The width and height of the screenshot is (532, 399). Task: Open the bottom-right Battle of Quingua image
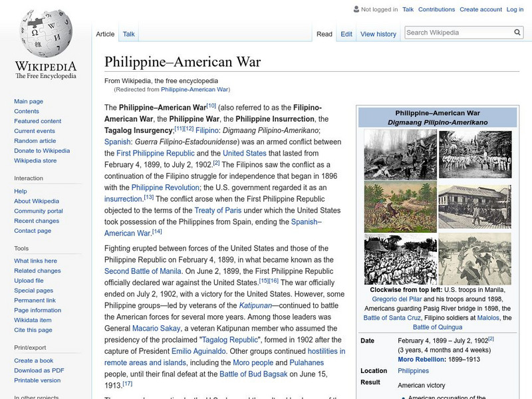point(475,259)
